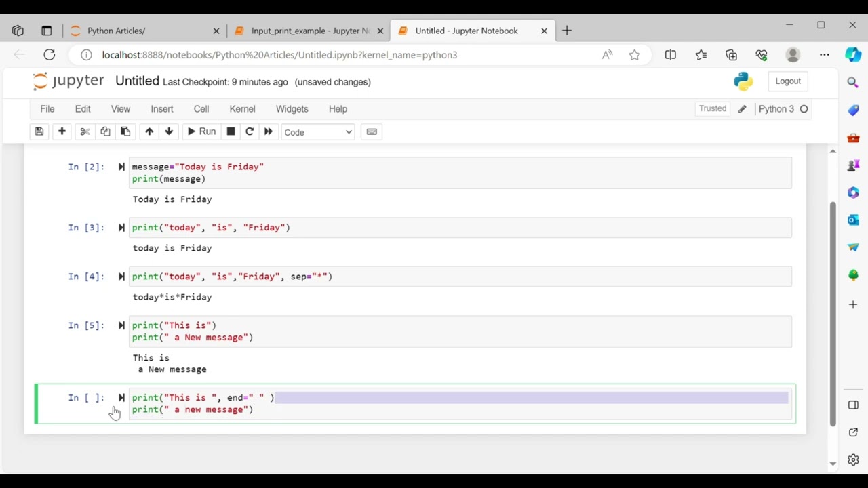
Task: Open the File menu
Action: 47,109
